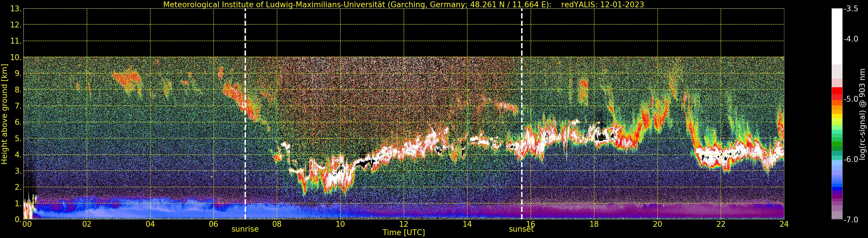Click the height axis tick '3.'
Viewport: 868px width, 238px height.
(x=18, y=171)
